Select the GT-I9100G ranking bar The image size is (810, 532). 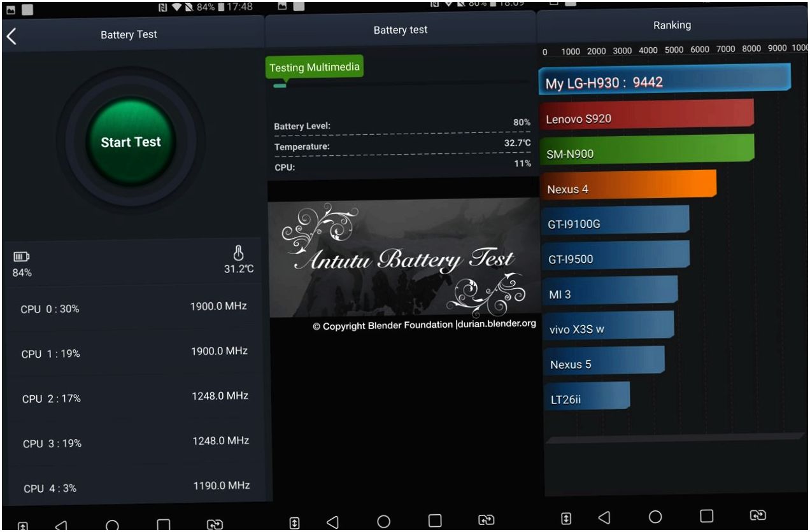615,221
